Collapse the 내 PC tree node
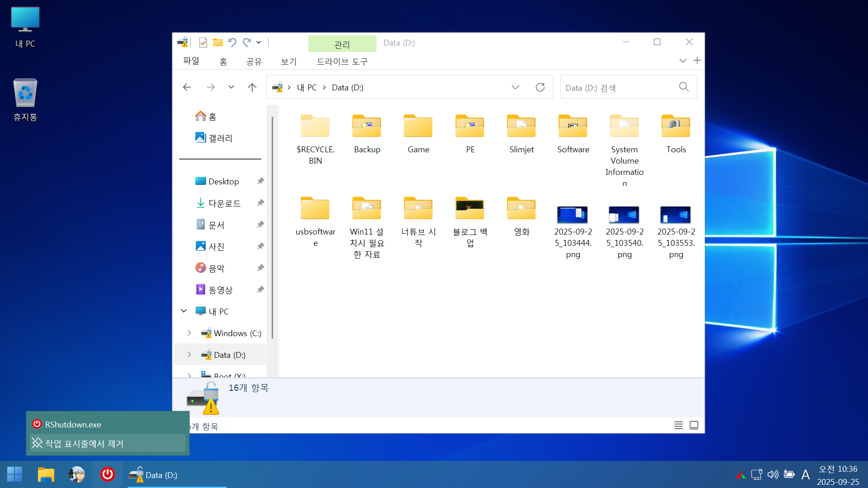Image resolution: width=868 pixels, height=488 pixels. point(184,311)
